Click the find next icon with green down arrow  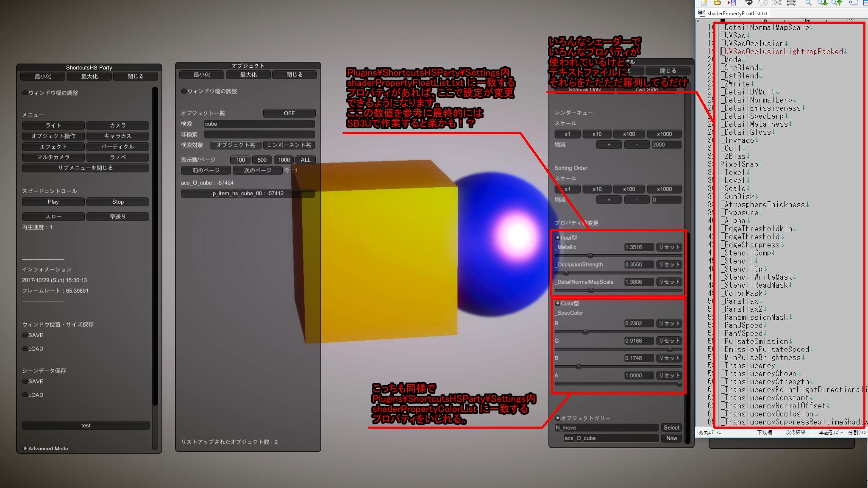(x=822, y=3)
